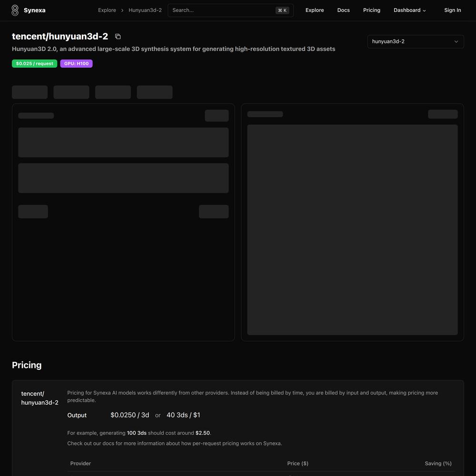This screenshot has height=476, width=476.
Task: Click the Sign In button
Action: click(452, 10)
